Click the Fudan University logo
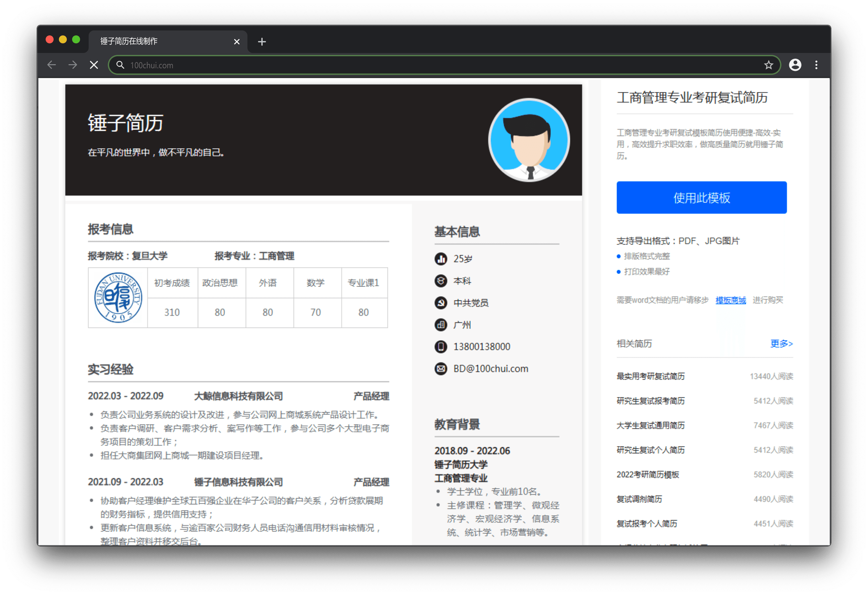 pos(118,297)
